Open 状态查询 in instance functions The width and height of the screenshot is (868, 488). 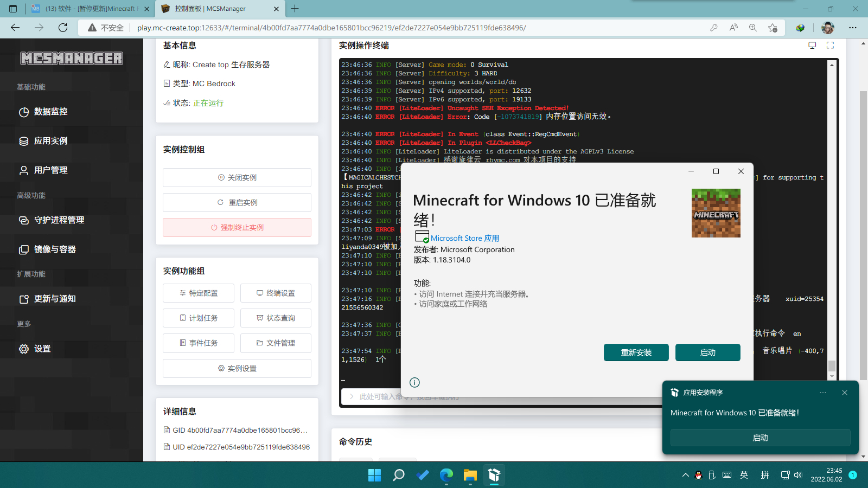coord(276,318)
